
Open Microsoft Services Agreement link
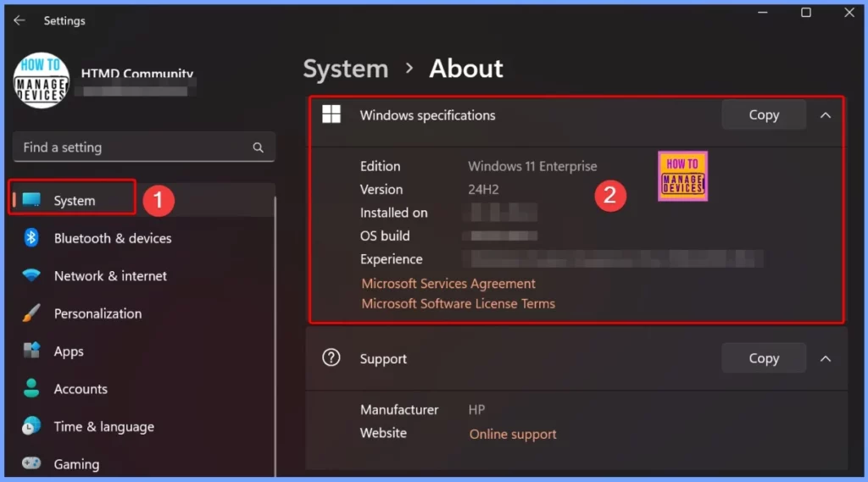448,284
